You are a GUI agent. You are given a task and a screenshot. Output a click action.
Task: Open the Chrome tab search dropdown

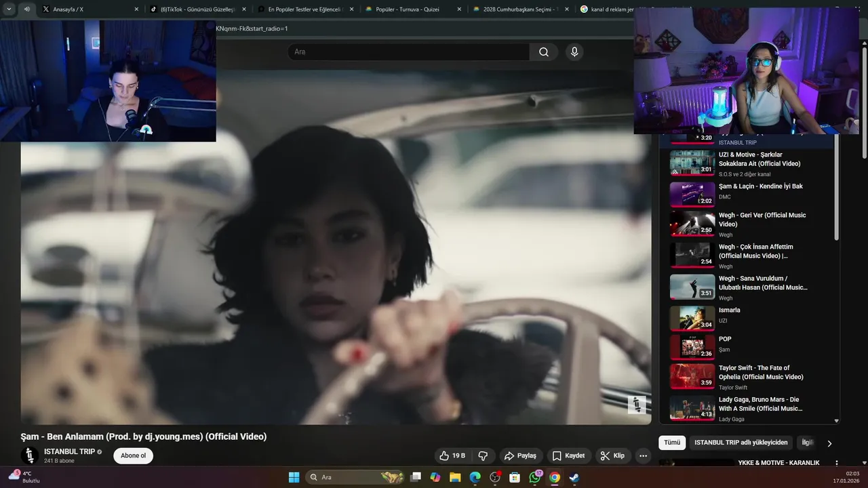[9, 9]
